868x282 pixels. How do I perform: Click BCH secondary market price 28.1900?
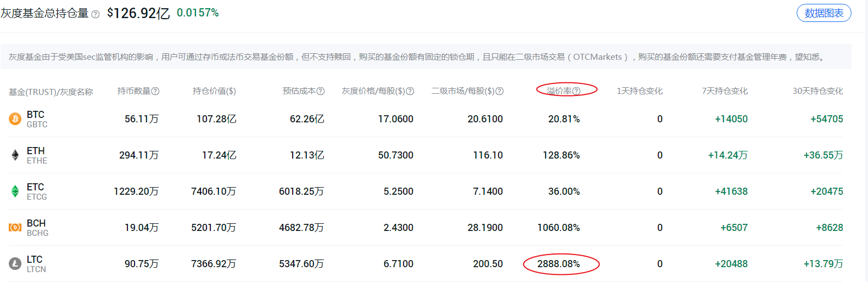(485, 228)
